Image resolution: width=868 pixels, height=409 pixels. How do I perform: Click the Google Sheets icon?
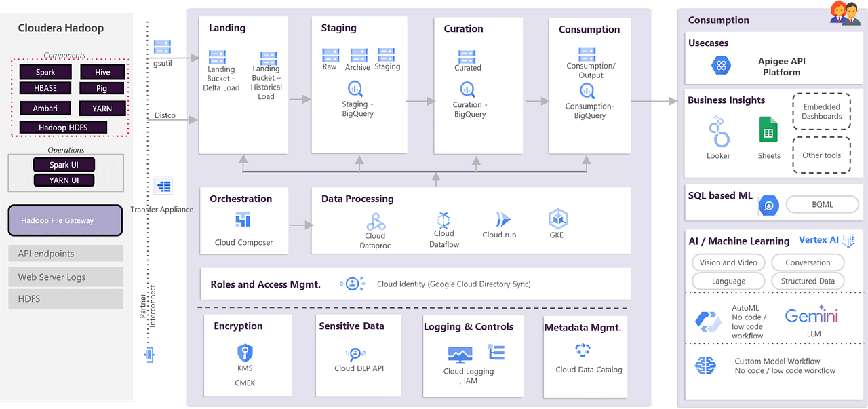(768, 130)
